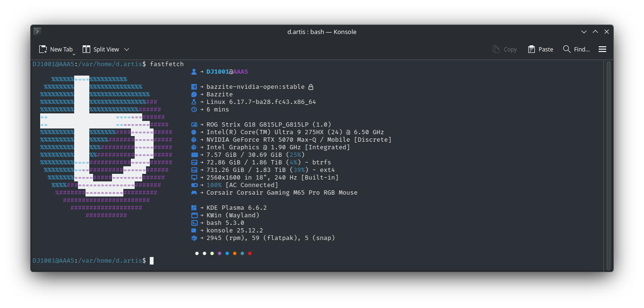Select the terminal tab at top left

click(37, 31)
